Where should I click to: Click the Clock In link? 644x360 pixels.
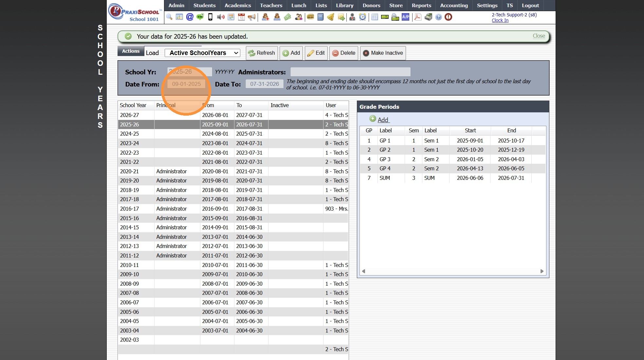[x=500, y=20]
